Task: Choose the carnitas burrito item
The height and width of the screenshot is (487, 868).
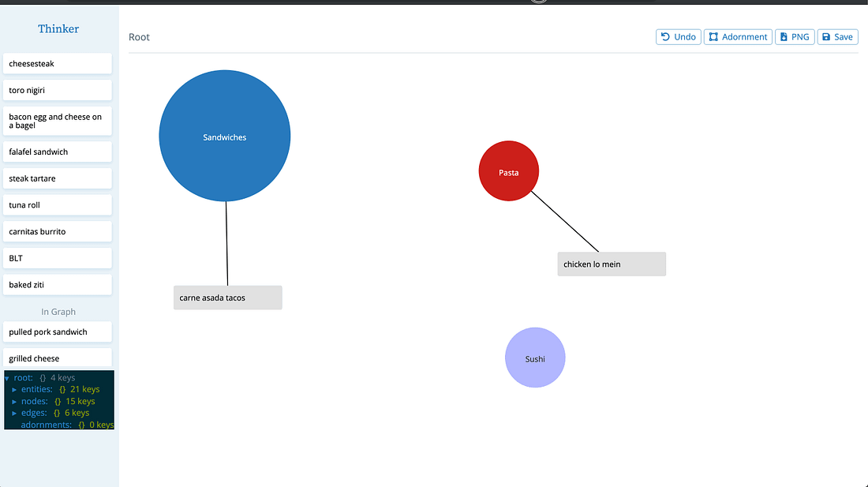Action: 57,232
